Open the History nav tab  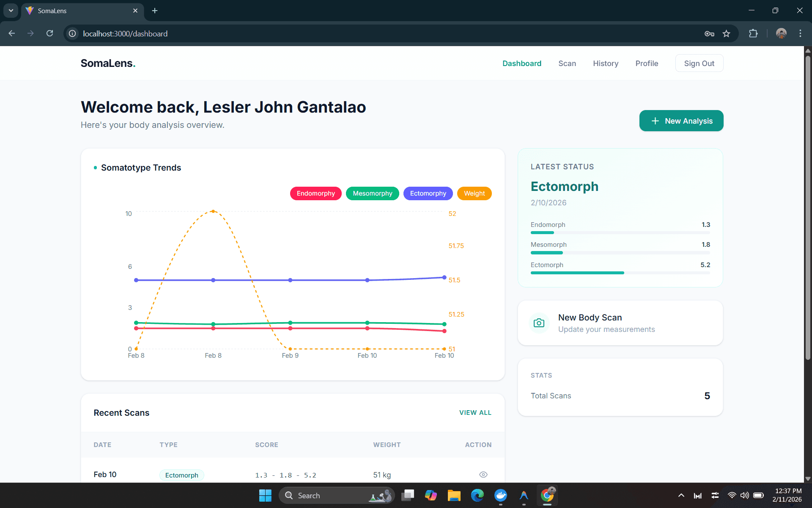point(605,63)
